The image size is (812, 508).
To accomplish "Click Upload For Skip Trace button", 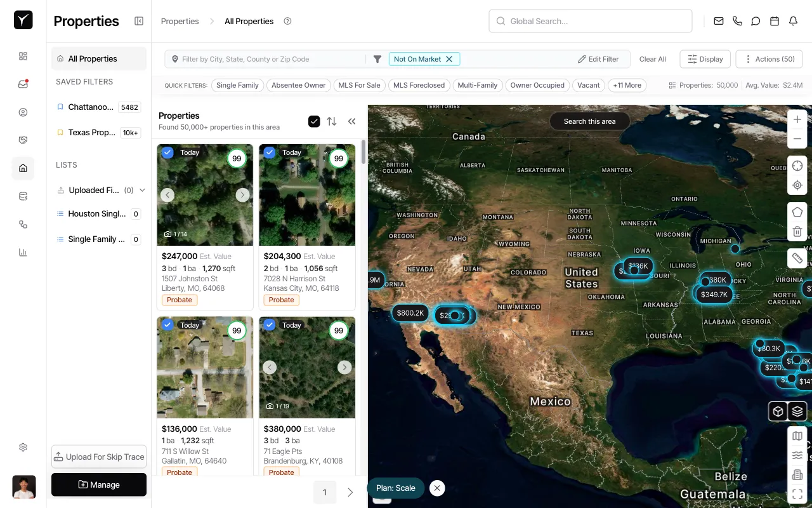I will 99,457.
